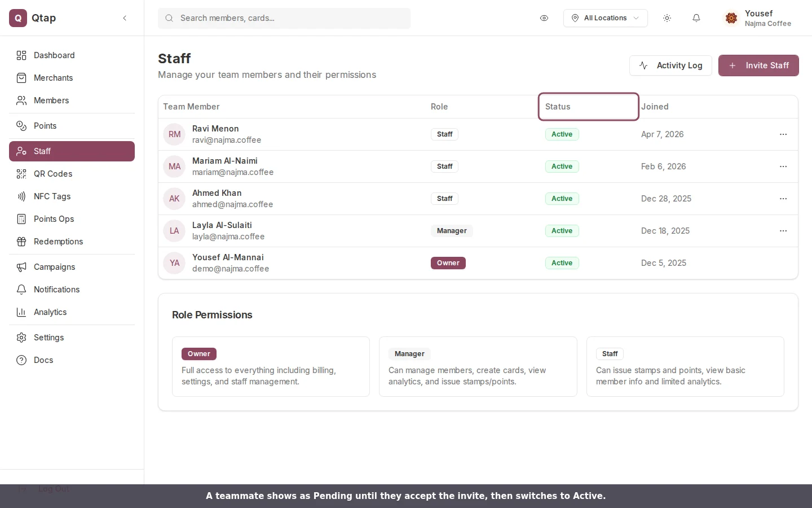The width and height of the screenshot is (812, 508).
Task: Open actions menu for Mariam Al-Naimi
Action: tap(783, 167)
